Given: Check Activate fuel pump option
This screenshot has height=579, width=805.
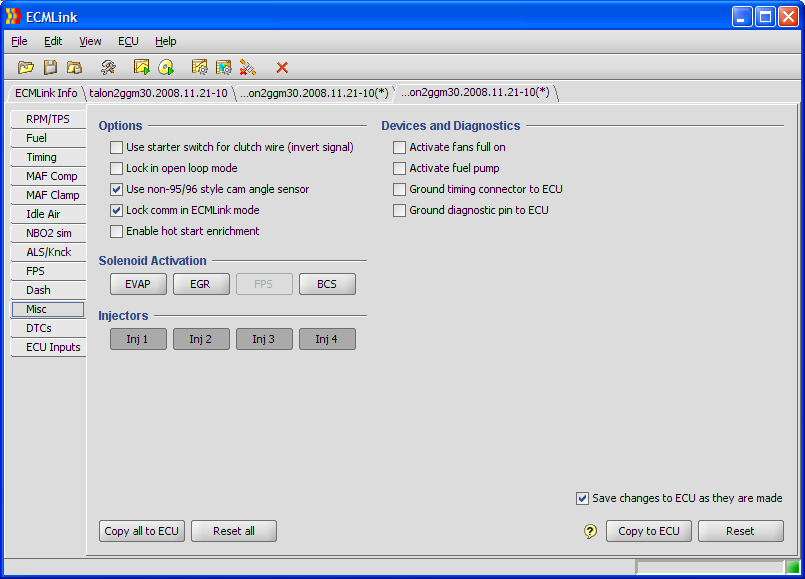Looking at the screenshot, I should (x=400, y=168).
